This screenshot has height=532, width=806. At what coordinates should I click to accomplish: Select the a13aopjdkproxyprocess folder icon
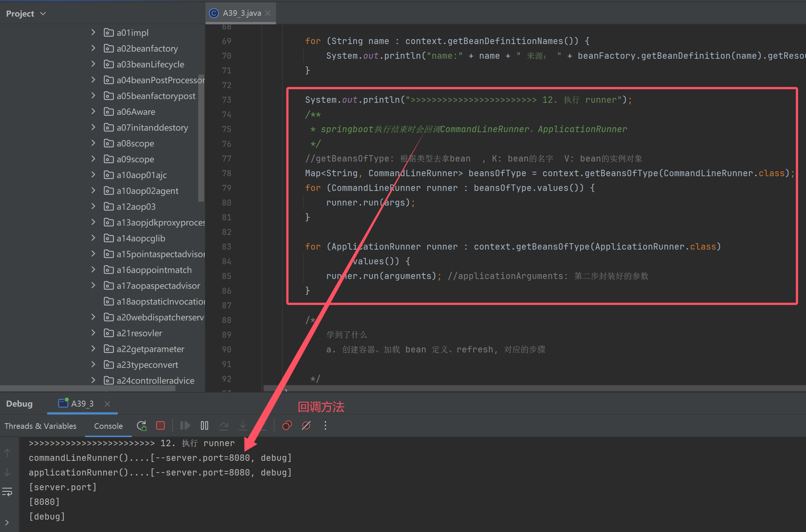(109, 222)
